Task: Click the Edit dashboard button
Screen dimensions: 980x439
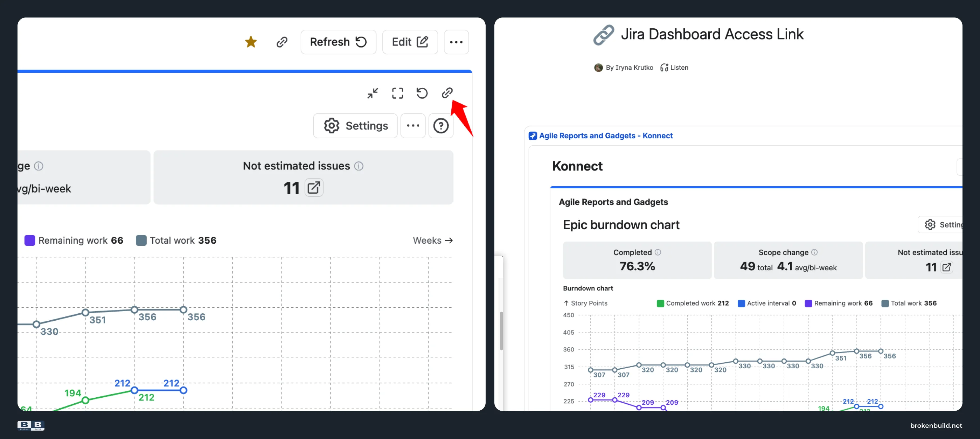Action: coord(410,42)
